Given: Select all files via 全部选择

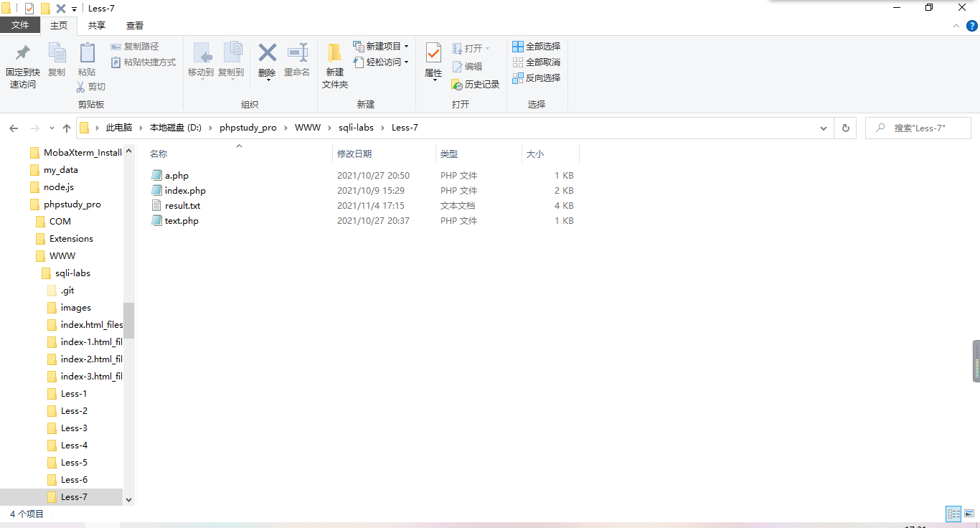Looking at the screenshot, I should coord(536,46).
